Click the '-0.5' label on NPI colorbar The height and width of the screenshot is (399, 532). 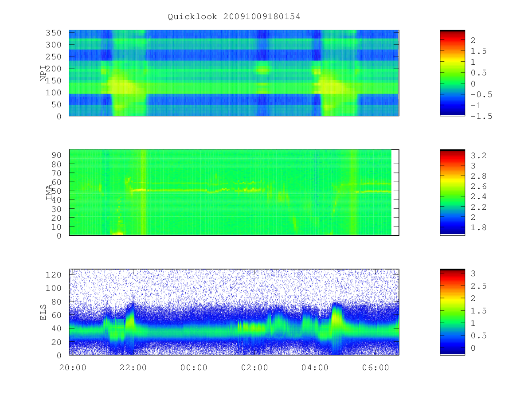click(x=481, y=94)
